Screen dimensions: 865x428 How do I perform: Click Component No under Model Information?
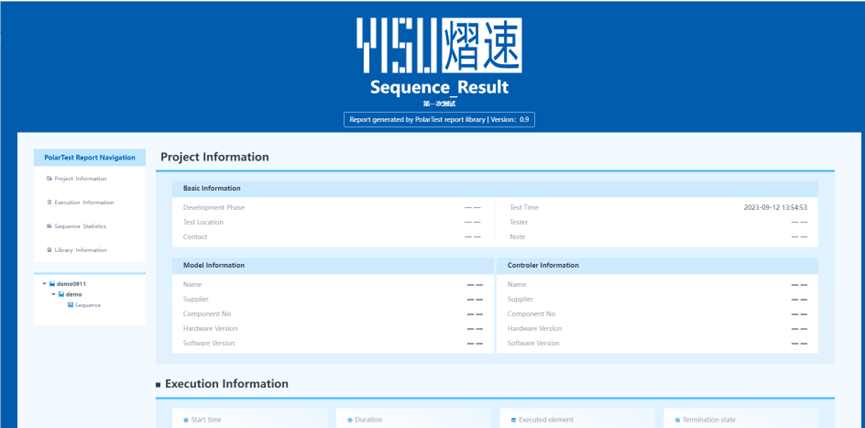coord(207,314)
